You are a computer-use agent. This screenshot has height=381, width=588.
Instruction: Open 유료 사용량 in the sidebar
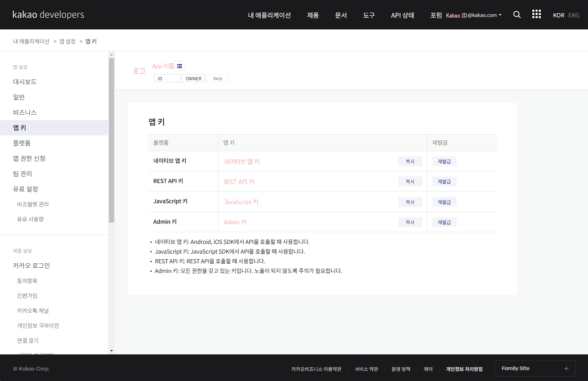pos(30,219)
